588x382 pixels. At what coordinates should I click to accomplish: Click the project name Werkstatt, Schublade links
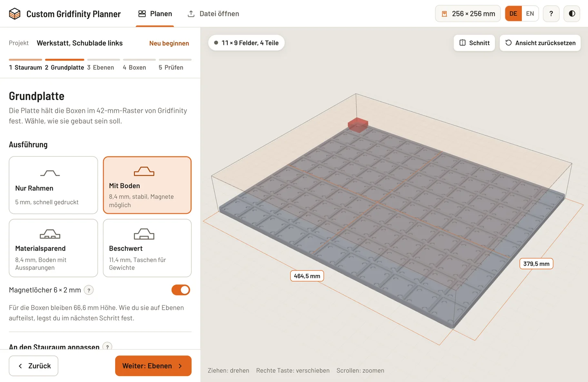(80, 43)
